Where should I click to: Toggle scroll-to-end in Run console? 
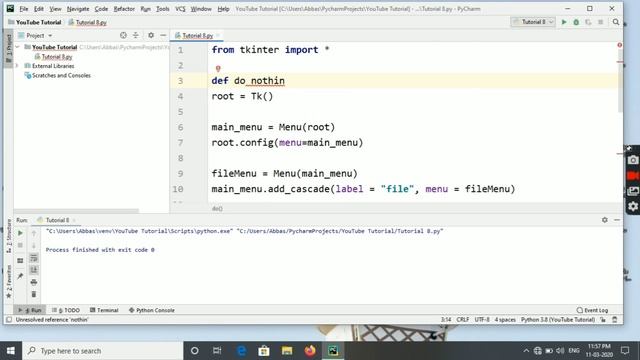(x=34, y=270)
